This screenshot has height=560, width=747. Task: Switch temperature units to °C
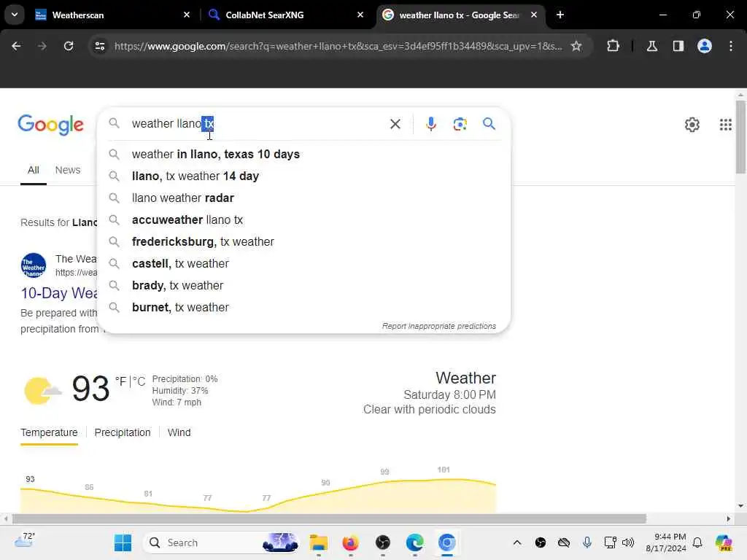pos(139,382)
